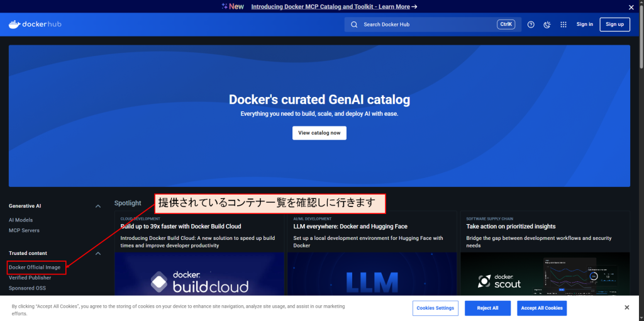Click the View catalog now button
The width and height of the screenshot is (644, 321).
point(319,133)
